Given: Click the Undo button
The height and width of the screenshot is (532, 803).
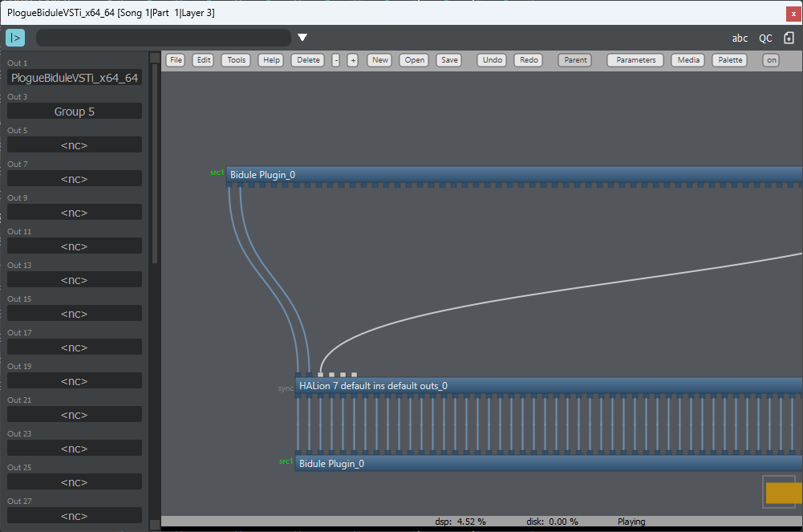Looking at the screenshot, I should 492,60.
